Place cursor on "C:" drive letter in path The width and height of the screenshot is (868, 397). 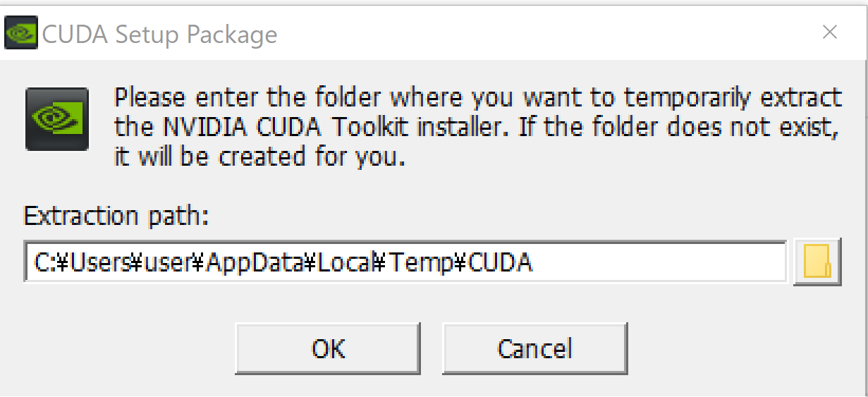pos(42,262)
